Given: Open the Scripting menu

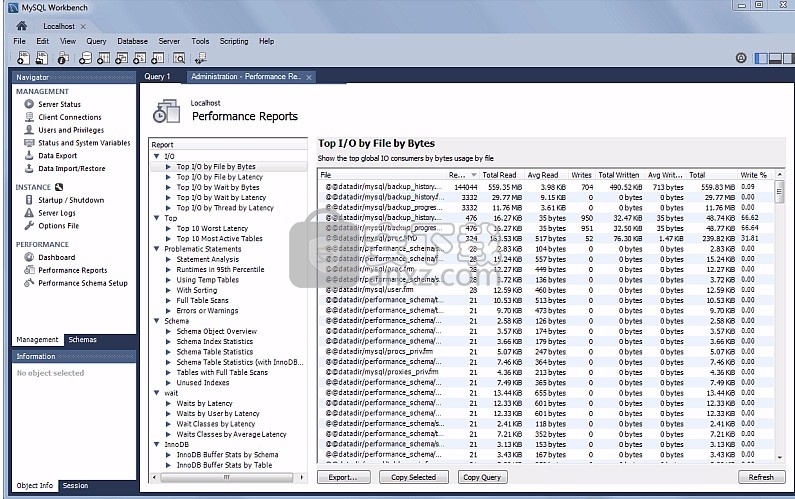Looking at the screenshot, I should (x=234, y=41).
